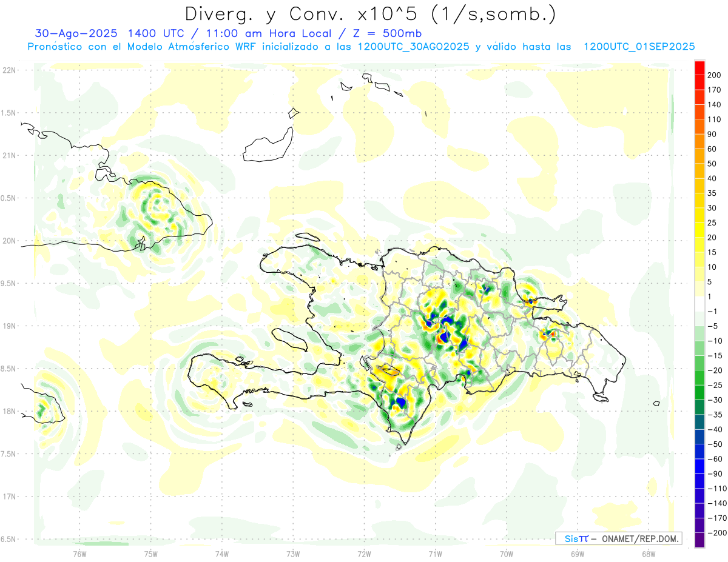Click the "200" value on the color scale
728x562 pixels.
coord(715,75)
